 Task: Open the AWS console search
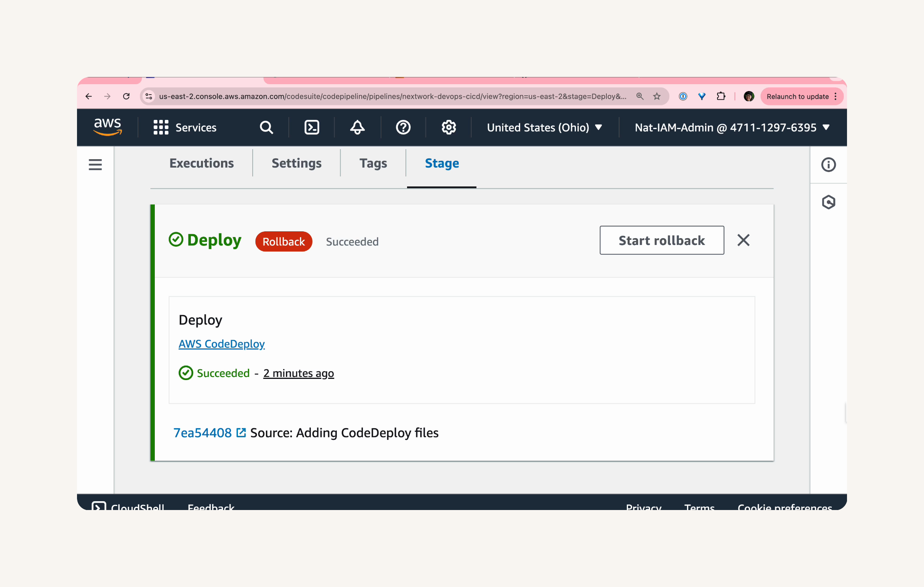click(266, 128)
